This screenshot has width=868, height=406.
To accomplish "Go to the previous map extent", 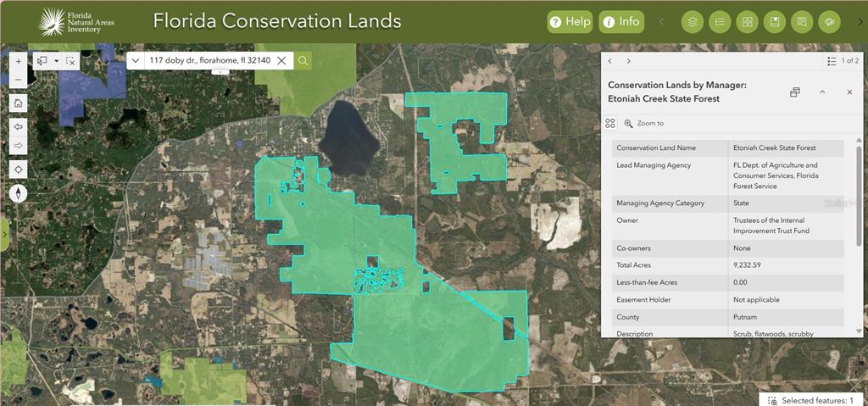I will tap(19, 125).
